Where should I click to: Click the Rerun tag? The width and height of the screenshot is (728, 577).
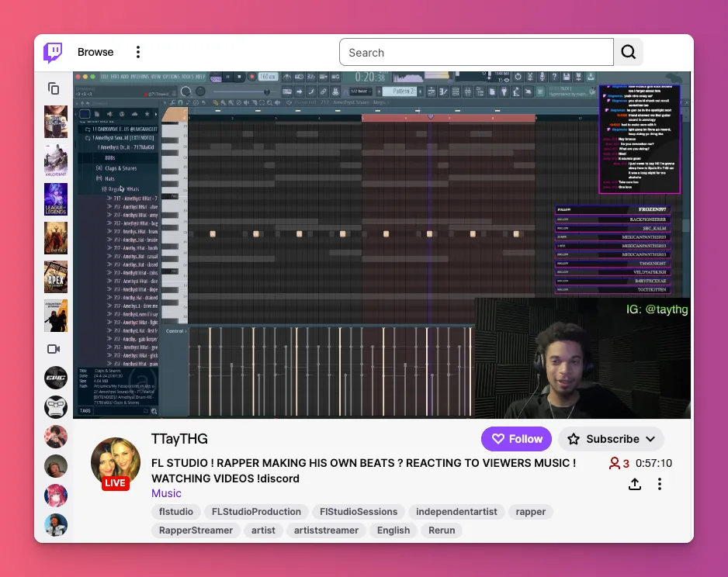pos(442,530)
